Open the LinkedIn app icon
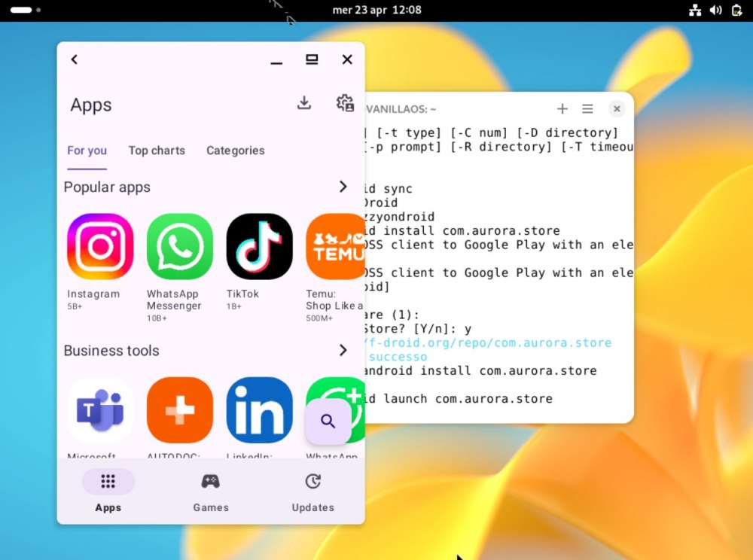753x560 pixels. 259,409
